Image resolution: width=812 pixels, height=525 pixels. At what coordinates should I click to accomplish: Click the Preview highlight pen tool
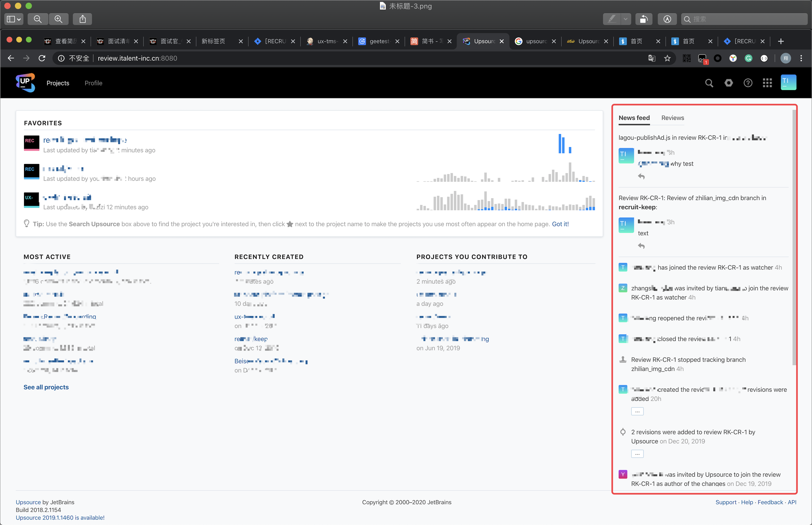[x=612, y=19]
